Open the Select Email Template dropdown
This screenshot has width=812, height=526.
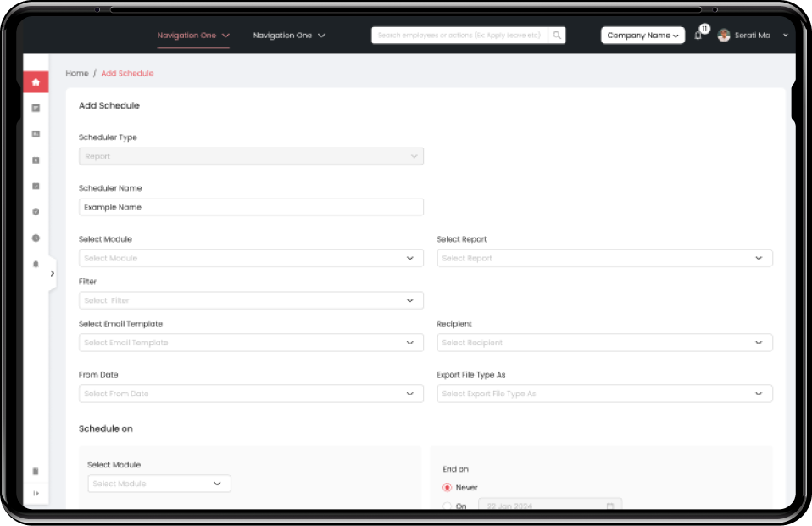[251, 343]
